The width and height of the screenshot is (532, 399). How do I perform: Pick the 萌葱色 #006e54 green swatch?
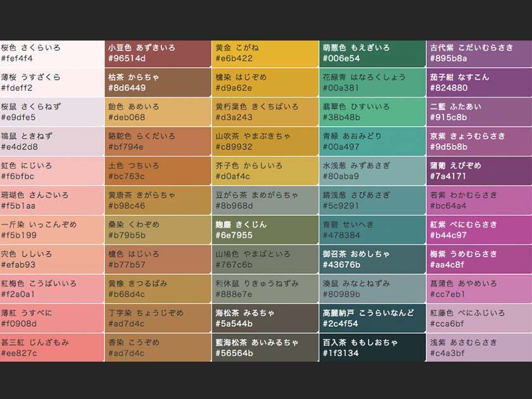372,53
